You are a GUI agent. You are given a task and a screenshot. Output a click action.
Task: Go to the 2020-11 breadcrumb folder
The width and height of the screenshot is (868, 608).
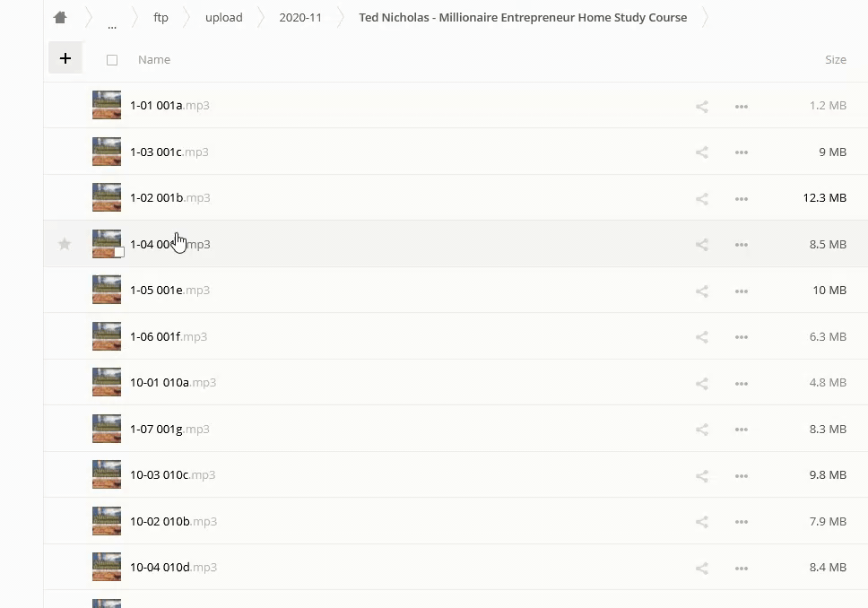pyautogui.click(x=300, y=18)
